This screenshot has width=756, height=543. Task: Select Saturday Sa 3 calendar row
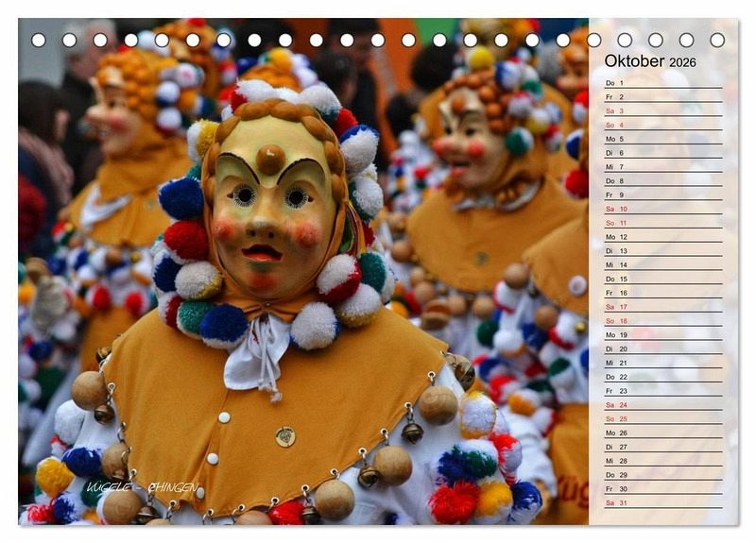tap(661, 110)
